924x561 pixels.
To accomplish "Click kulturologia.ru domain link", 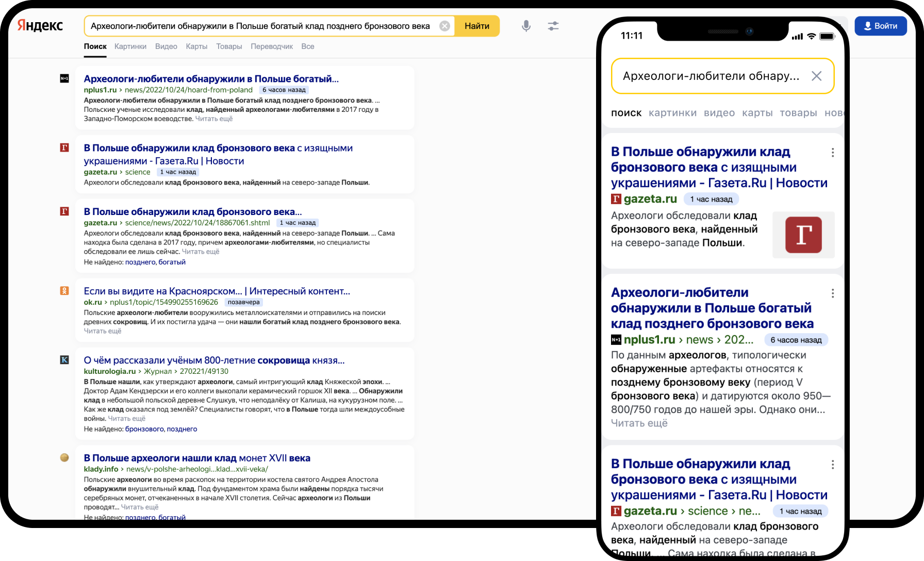I will coord(110,371).
